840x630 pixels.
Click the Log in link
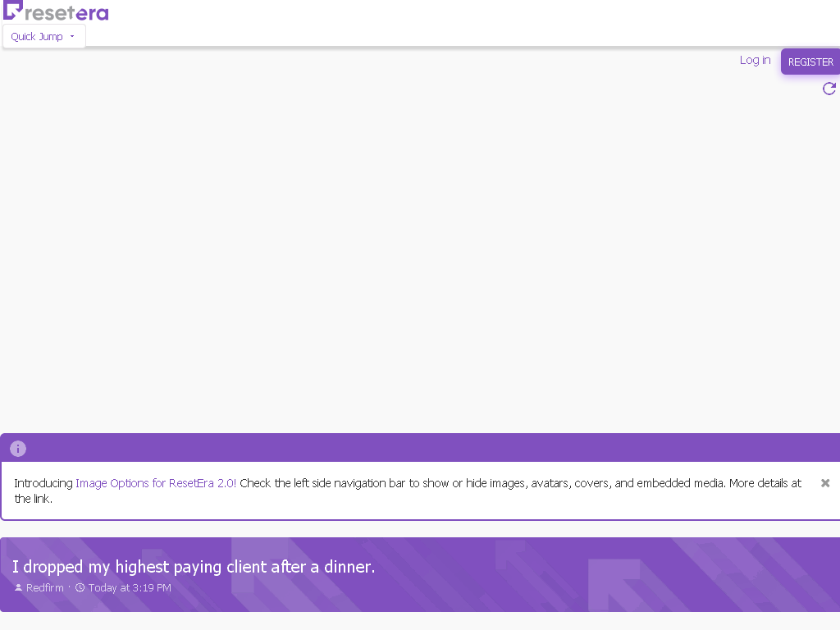tap(755, 60)
